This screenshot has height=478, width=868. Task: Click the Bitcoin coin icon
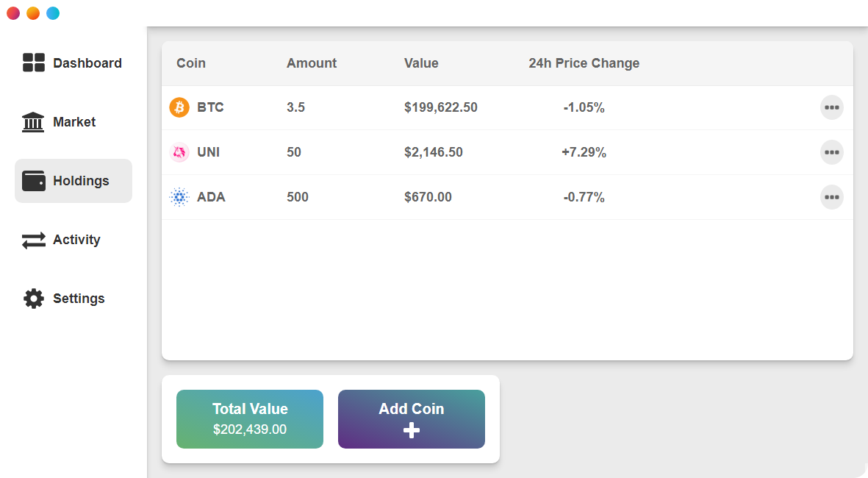click(179, 107)
